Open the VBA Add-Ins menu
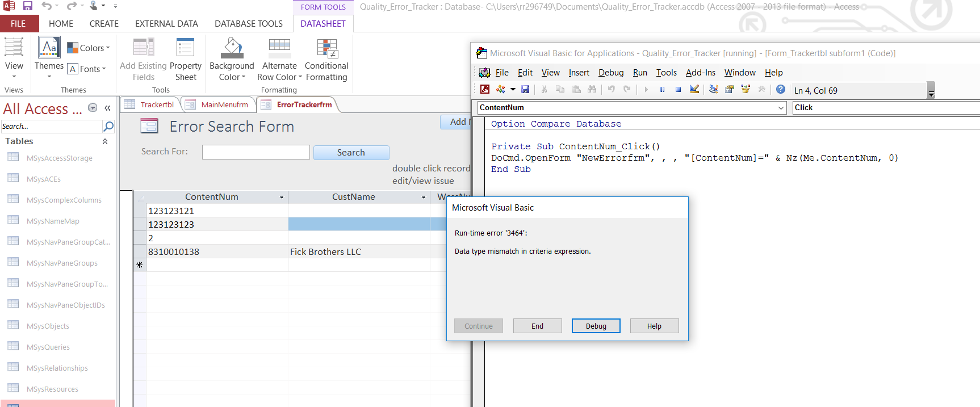The height and width of the screenshot is (407, 980). 701,73
